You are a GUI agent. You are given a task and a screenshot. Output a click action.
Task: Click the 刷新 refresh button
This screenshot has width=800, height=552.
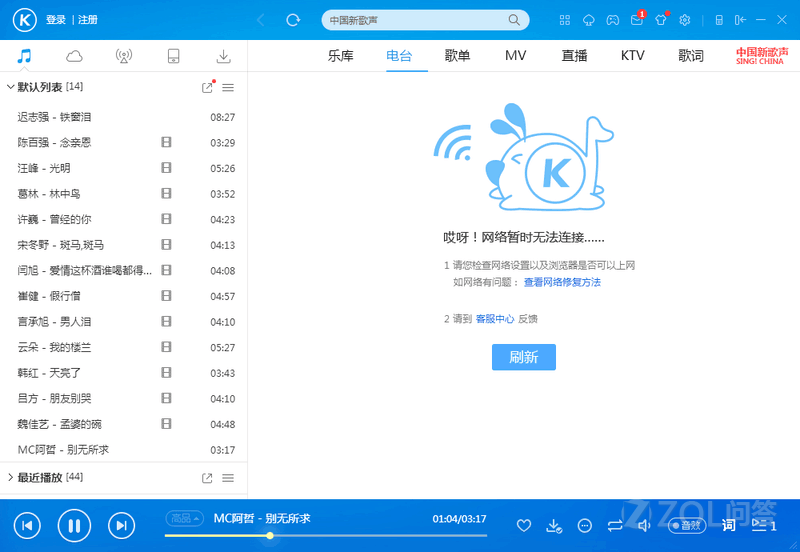click(x=523, y=357)
